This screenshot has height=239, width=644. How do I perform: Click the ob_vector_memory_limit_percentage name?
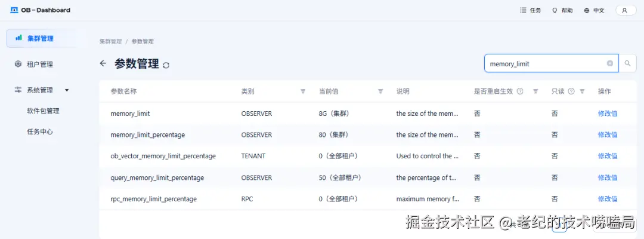click(163, 156)
